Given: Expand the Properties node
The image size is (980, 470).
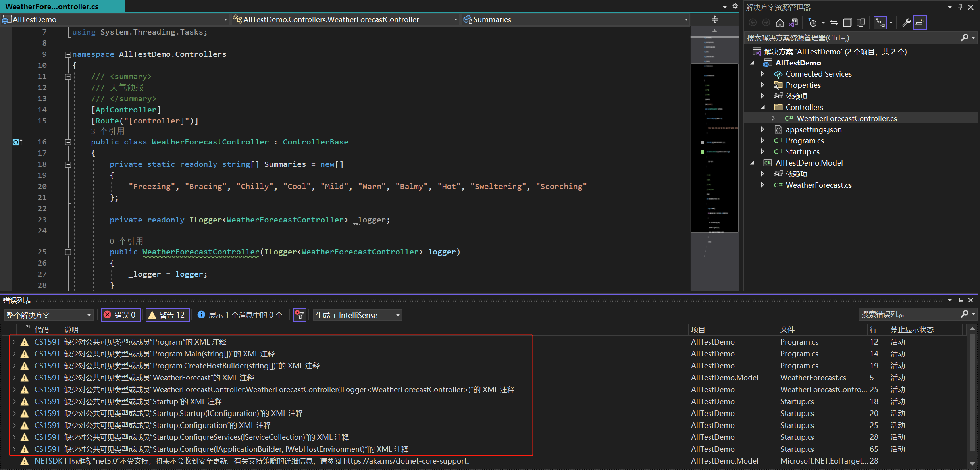Looking at the screenshot, I should [x=762, y=85].
